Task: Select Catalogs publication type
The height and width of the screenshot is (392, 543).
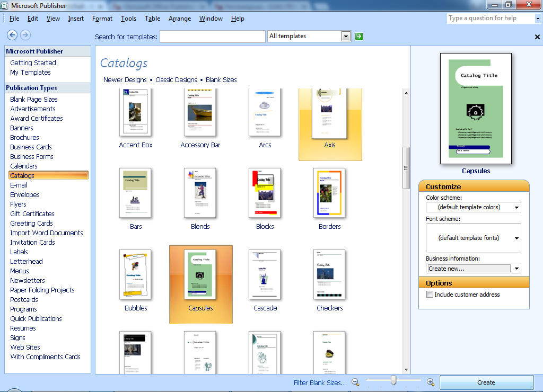Action: pos(48,175)
